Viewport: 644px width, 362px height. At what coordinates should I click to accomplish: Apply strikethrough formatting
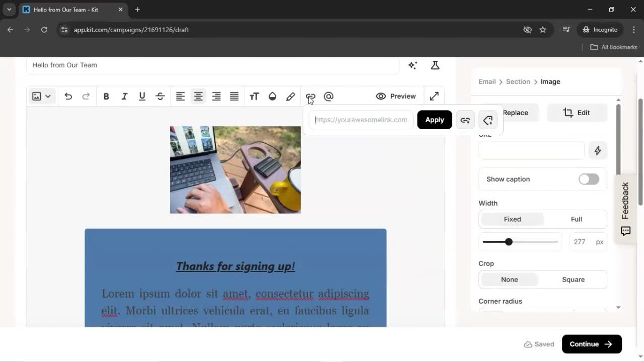pyautogui.click(x=159, y=96)
